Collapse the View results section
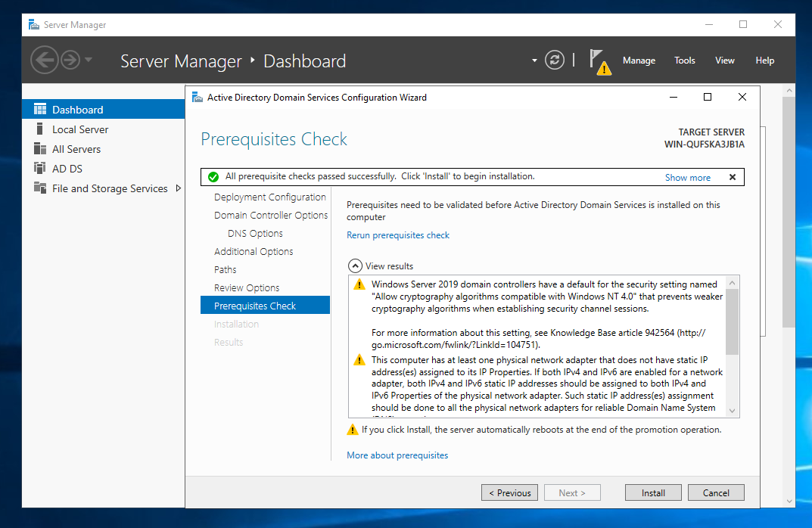 [x=355, y=266]
